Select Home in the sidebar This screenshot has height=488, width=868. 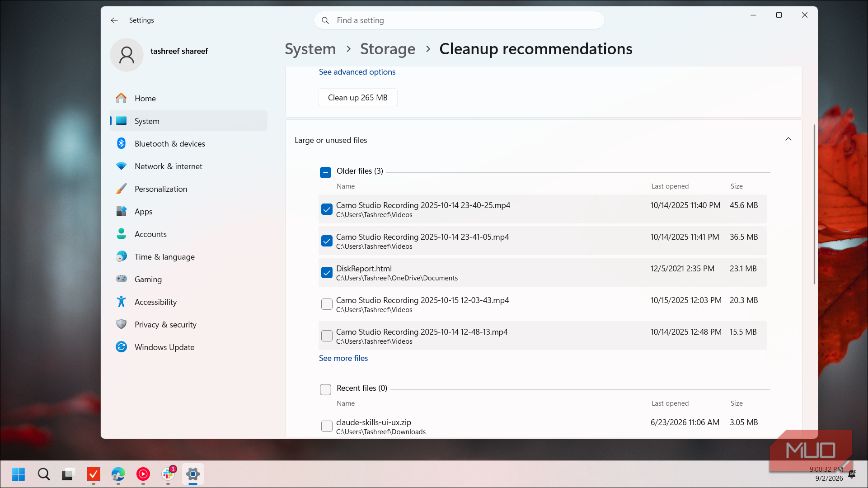188,98
